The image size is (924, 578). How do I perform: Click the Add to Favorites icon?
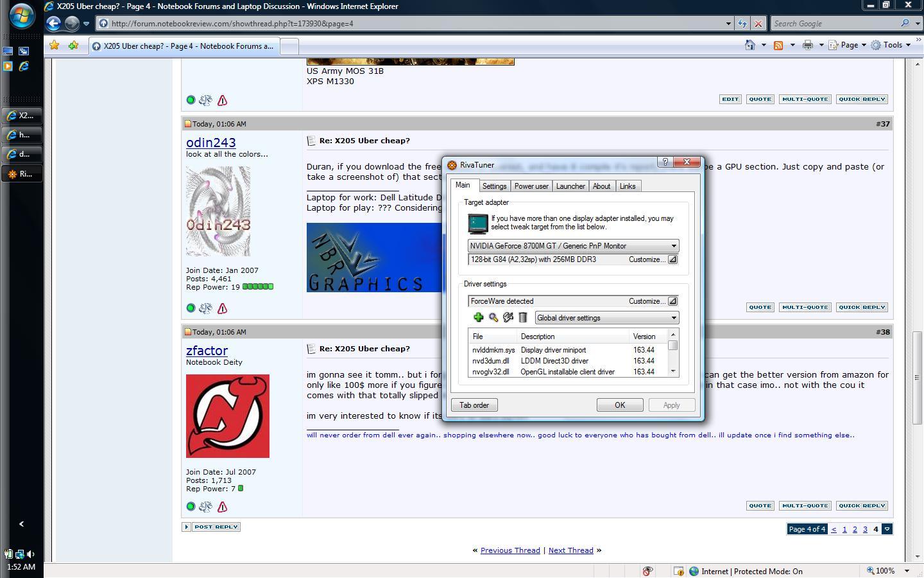pyautogui.click(x=74, y=45)
